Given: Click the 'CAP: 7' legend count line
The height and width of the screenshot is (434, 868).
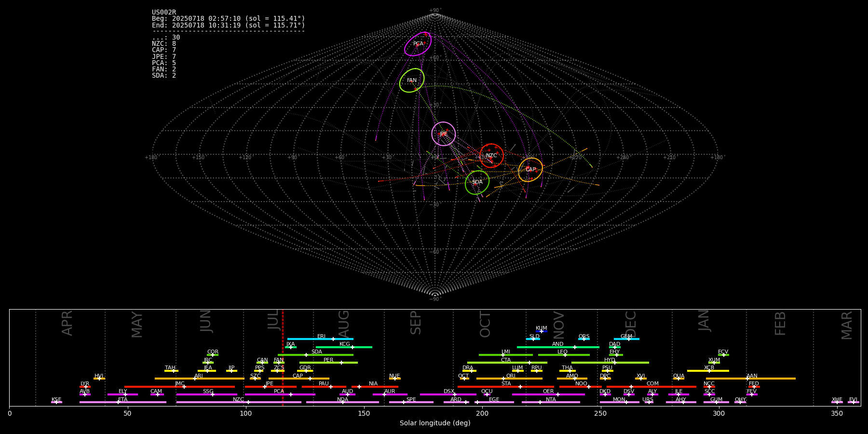Looking at the screenshot, I should 164,50.
